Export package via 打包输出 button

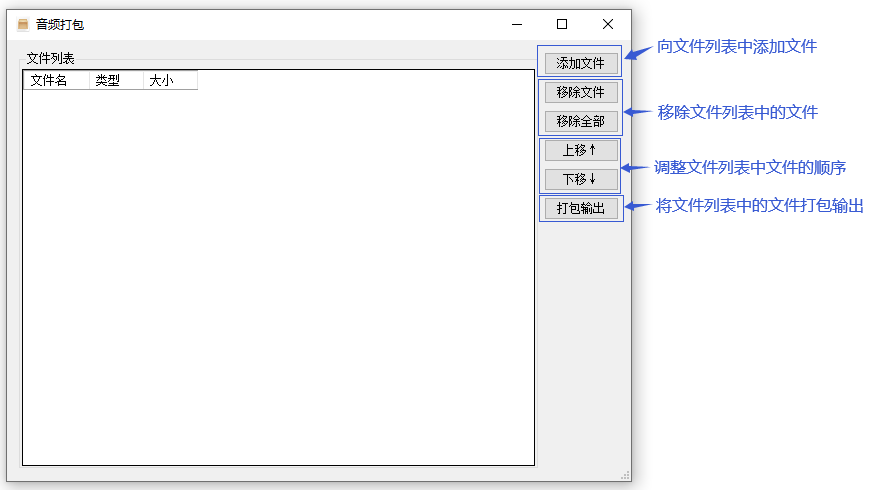tap(581, 209)
